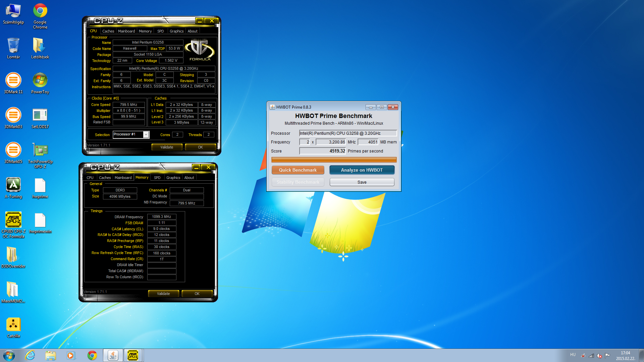644x362 pixels.
Task: Switch to Memory tab in top CPU-Z window
Action: [145, 31]
